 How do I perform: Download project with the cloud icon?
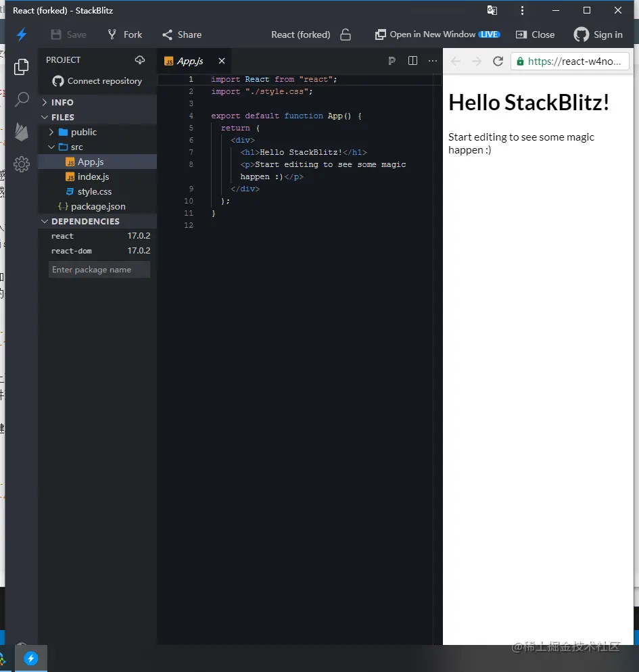pos(140,60)
